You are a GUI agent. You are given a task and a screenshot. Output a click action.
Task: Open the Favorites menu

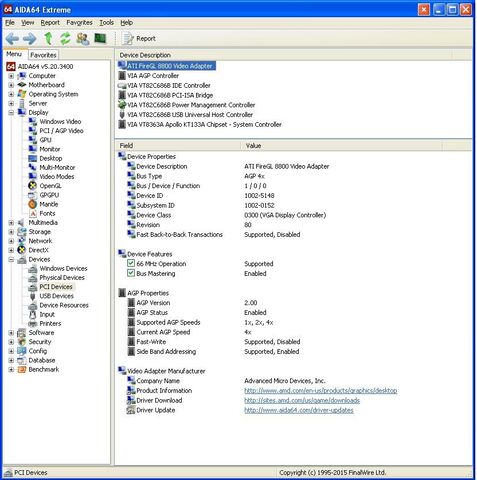coord(79,23)
